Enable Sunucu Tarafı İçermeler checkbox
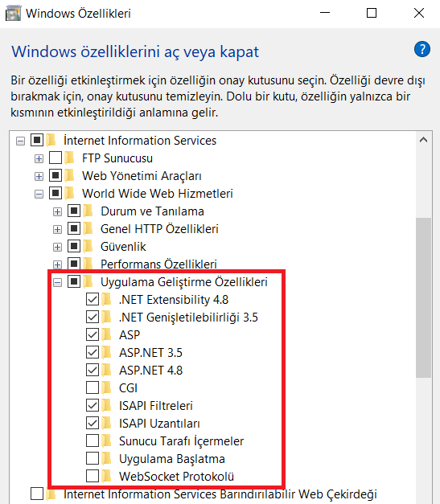The height and width of the screenshot is (504, 440). pyautogui.click(x=93, y=440)
